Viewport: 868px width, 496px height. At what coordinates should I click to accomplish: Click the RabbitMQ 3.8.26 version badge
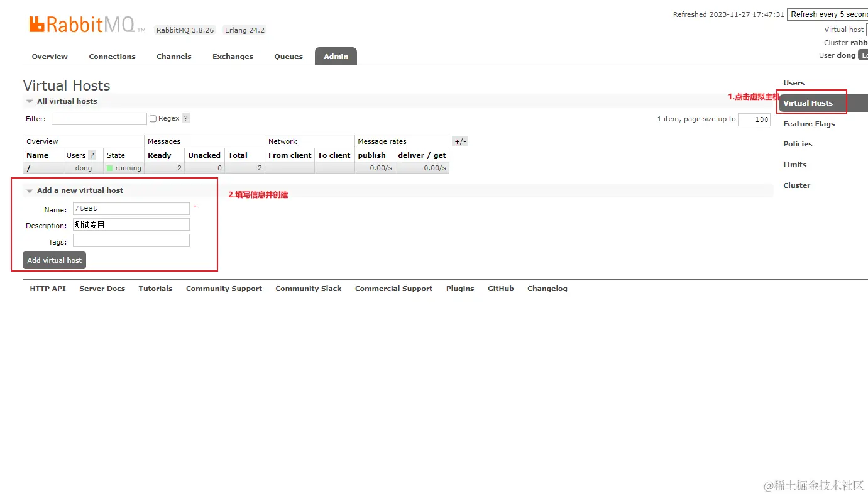point(185,30)
